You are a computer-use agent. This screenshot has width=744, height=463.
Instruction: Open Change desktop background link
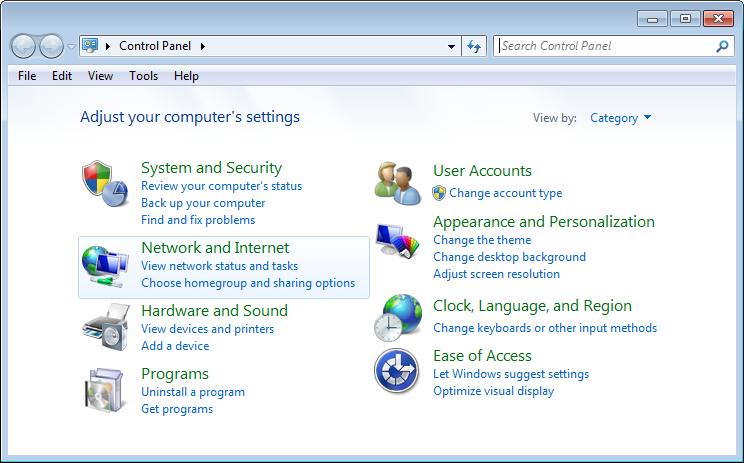pos(509,257)
